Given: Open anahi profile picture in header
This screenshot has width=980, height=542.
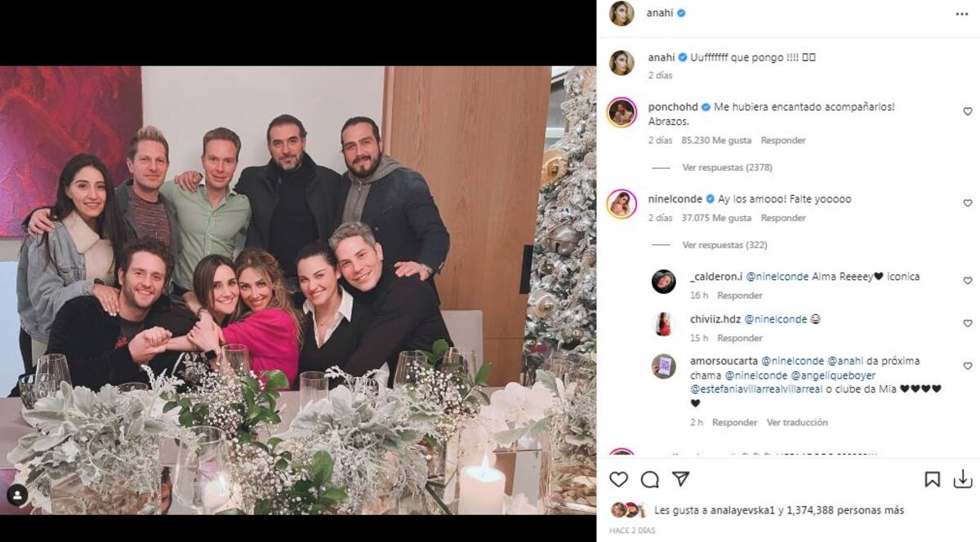Looking at the screenshot, I should (x=621, y=14).
